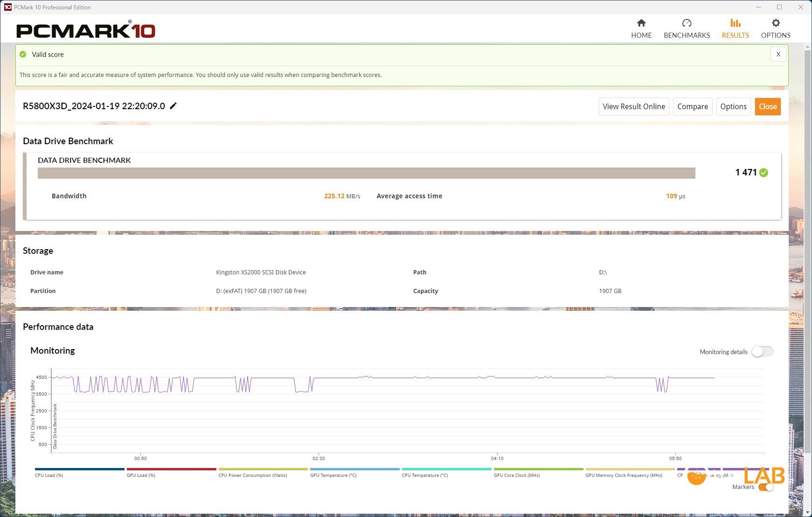Click the DATA DRIVE BENCHMARK score bar
Viewport: 812px width, 517px height.
[366, 173]
